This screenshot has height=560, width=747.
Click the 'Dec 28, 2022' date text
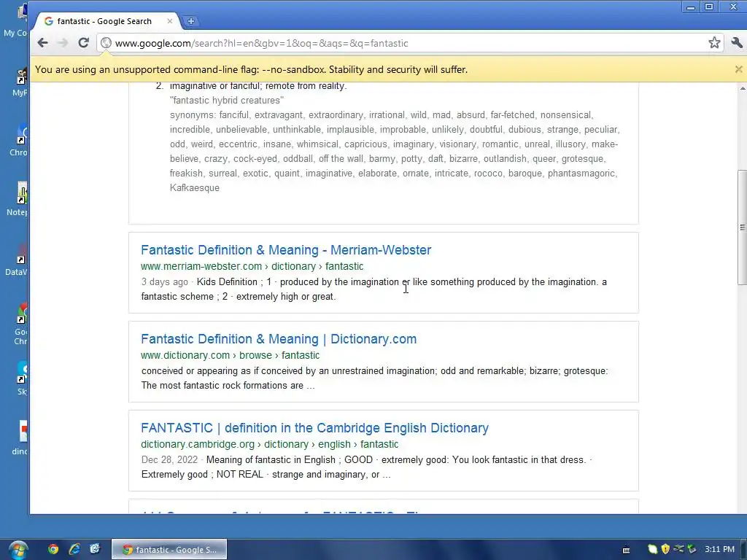169,460
